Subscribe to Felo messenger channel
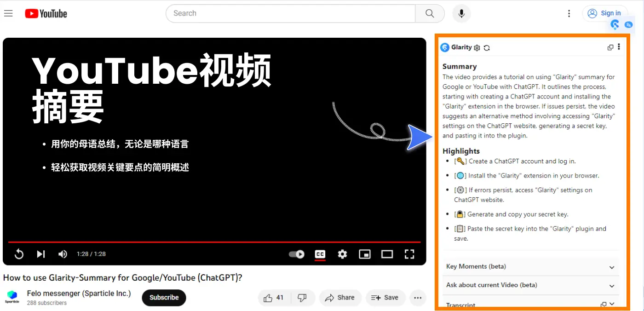The width and height of the screenshot is (644, 311). [x=164, y=298]
